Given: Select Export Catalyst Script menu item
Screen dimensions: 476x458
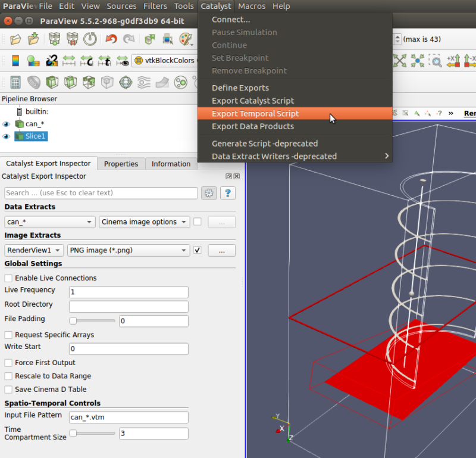Looking at the screenshot, I should (253, 101).
